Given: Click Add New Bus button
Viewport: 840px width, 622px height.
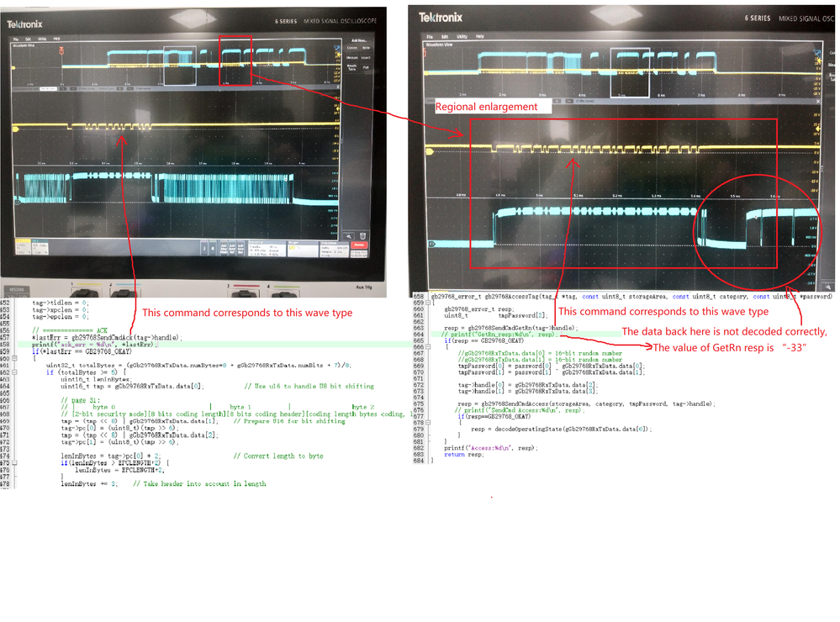Looking at the screenshot, I should coord(241,249).
